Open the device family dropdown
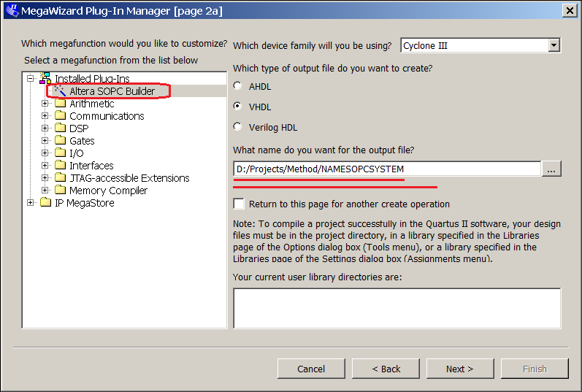Viewport: 582px width, 392px height. coord(554,45)
